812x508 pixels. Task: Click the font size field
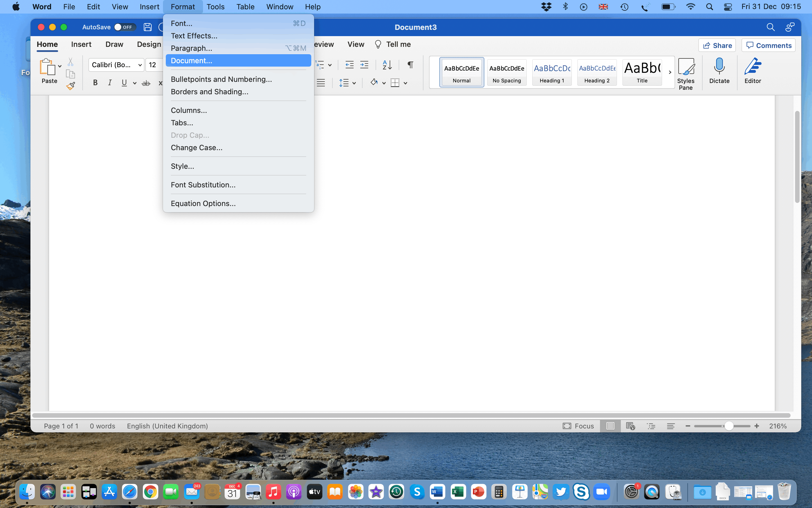click(154, 65)
